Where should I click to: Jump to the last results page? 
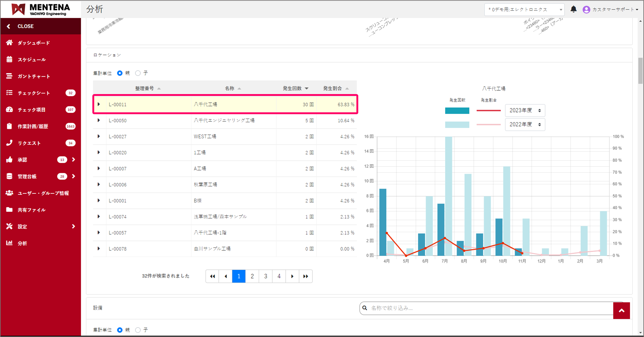[x=306, y=276]
